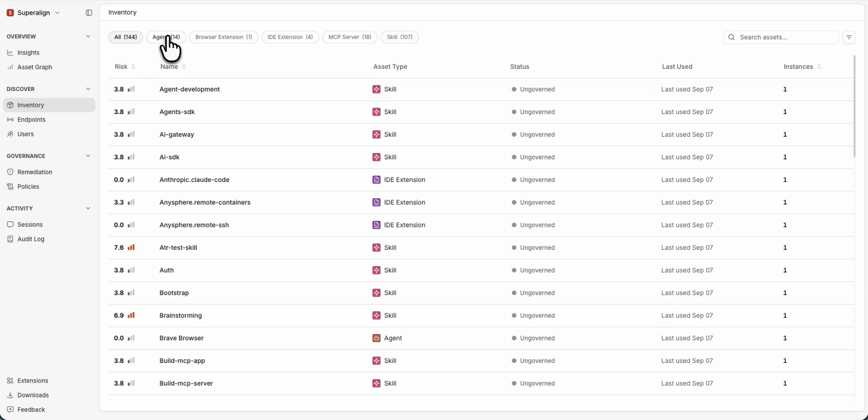Click the Ai-sdk asset name

coord(169,157)
